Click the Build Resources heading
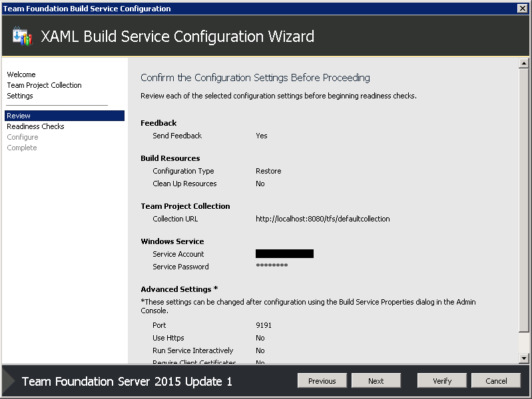This screenshot has height=399, width=532. coord(170,158)
